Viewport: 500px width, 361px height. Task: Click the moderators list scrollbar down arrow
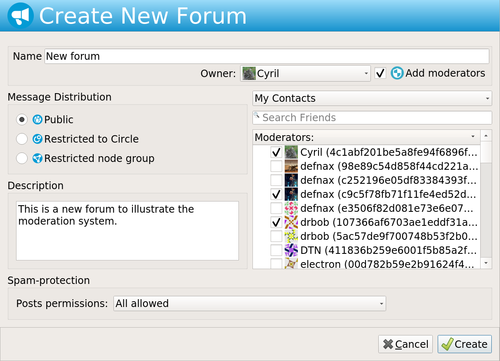click(x=486, y=263)
